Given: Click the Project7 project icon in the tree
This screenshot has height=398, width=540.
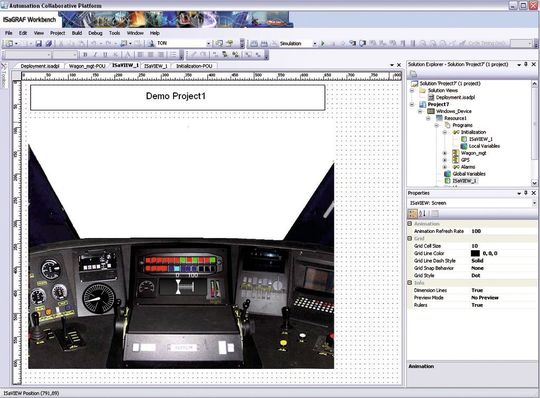Looking at the screenshot, I should pyautogui.click(x=423, y=104).
